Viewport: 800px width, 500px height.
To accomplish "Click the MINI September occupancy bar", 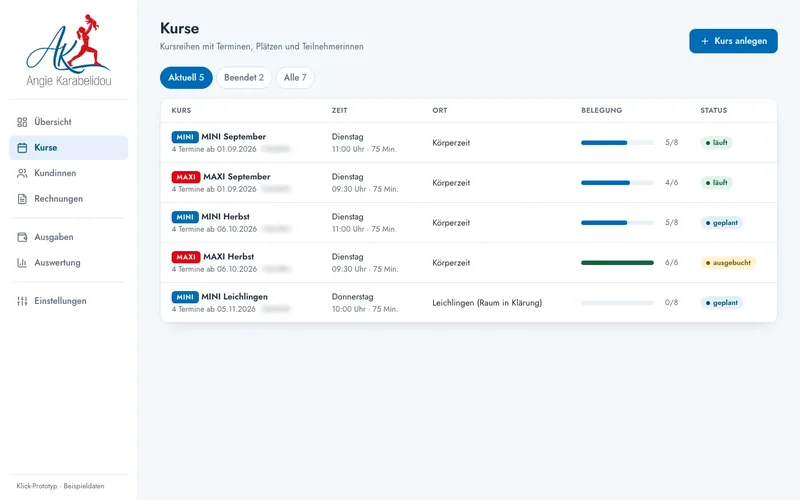I will [x=617, y=143].
